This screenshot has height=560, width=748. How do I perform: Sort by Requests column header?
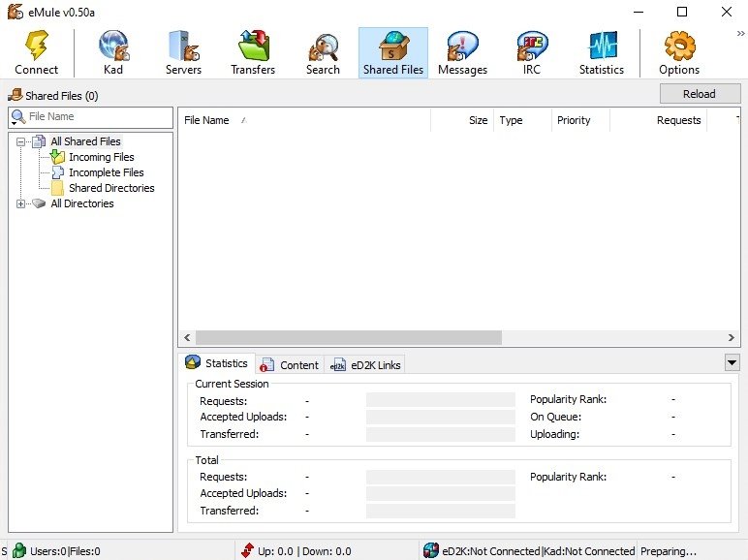(658, 120)
